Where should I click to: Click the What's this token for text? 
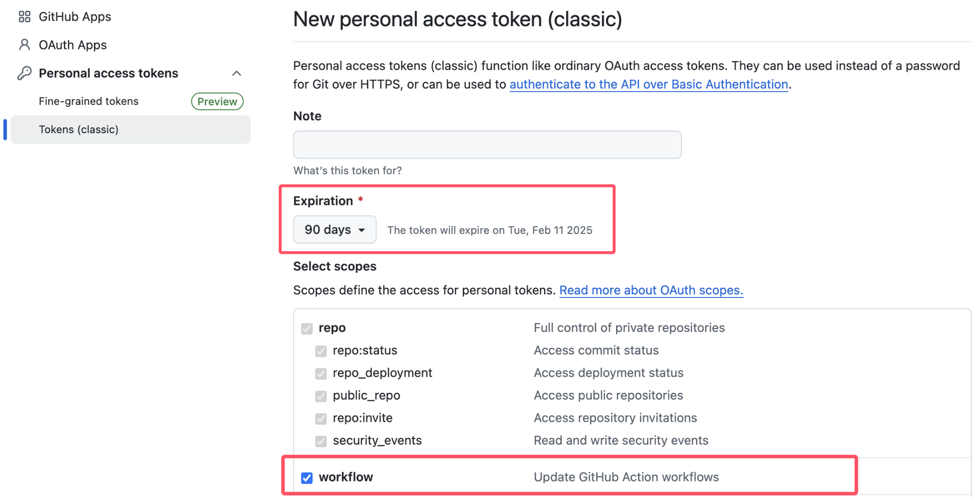click(x=347, y=171)
